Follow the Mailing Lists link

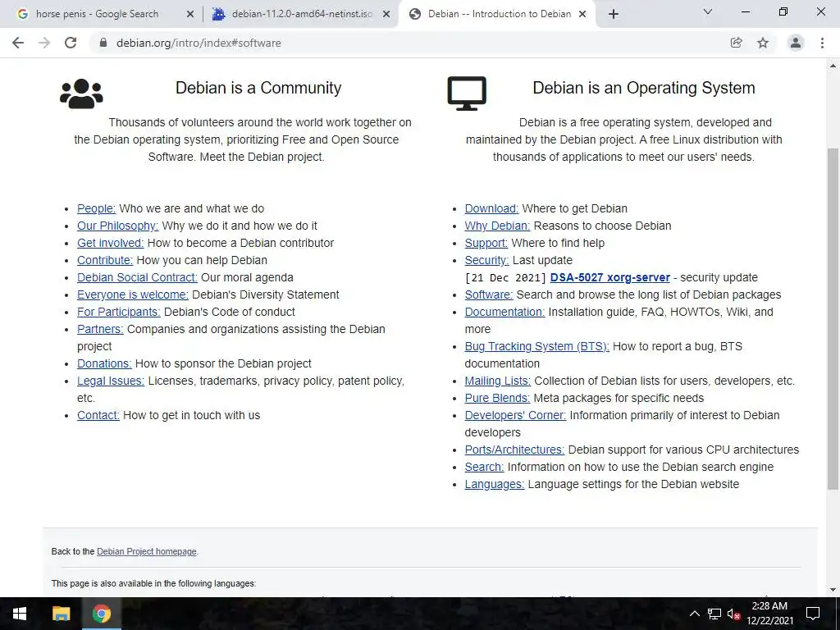(x=498, y=381)
